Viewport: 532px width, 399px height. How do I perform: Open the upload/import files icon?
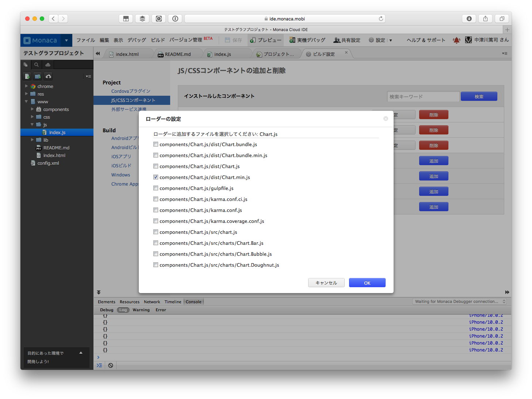tap(48, 76)
